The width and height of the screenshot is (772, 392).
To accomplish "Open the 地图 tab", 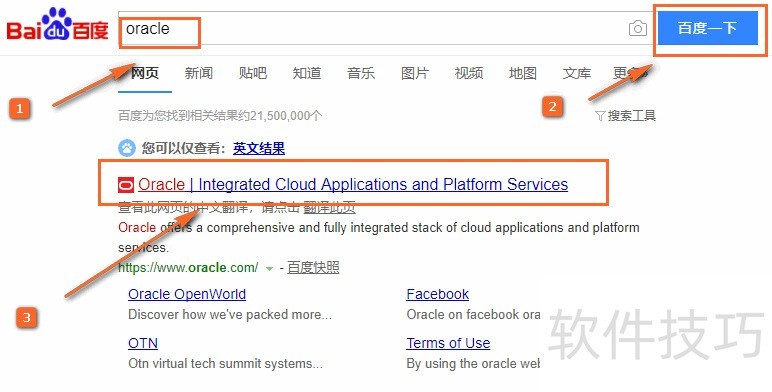I will tap(523, 73).
